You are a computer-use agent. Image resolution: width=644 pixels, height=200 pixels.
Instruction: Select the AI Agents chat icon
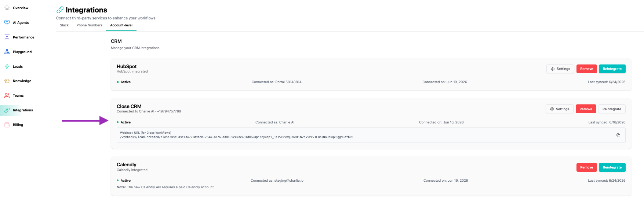7,22
